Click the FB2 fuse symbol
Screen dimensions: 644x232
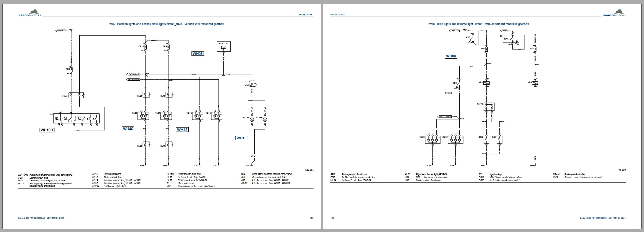tap(486, 49)
